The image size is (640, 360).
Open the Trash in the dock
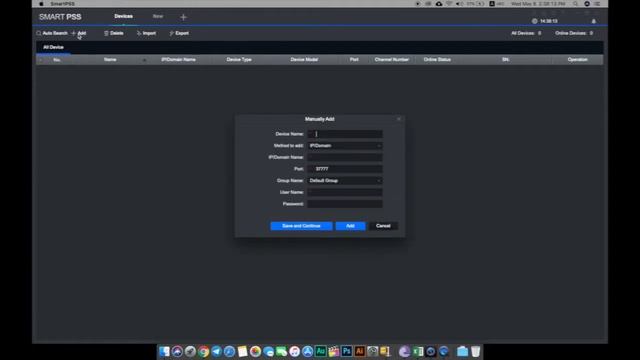point(476,351)
